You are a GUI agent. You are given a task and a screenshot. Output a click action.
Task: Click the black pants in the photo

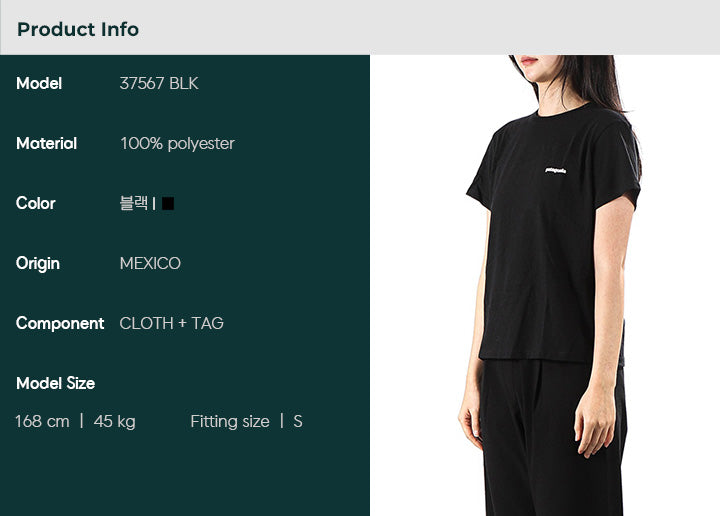click(551, 438)
